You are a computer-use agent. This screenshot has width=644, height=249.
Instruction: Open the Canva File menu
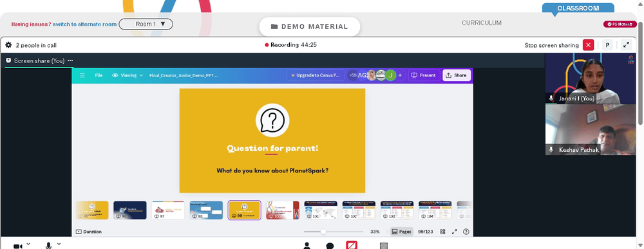click(x=99, y=75)
